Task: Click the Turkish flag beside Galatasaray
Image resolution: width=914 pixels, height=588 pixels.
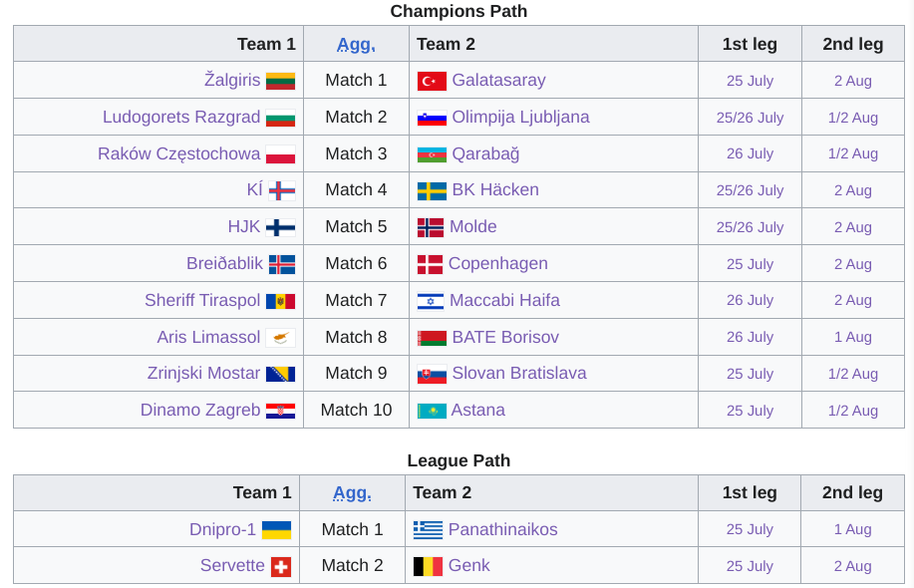Action: 432,81
